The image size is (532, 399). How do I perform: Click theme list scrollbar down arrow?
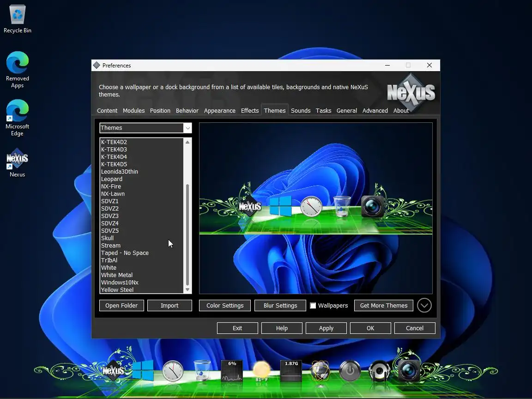[x=187, y=290]
